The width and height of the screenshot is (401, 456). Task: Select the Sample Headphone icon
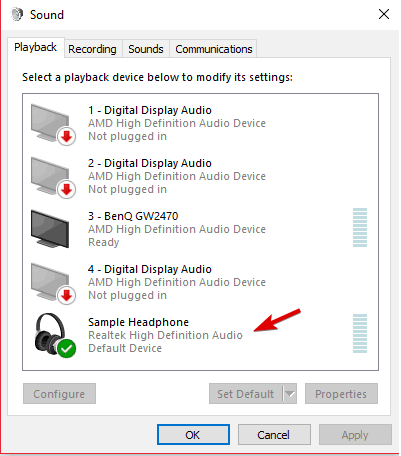(x=54, y=335)
